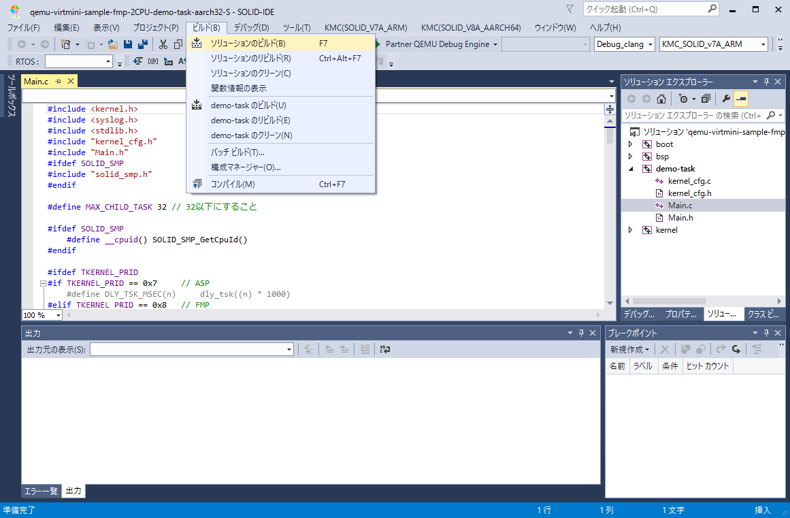This screenshot has width=790, height=518.
Task: Toggle Preview Selected Items in Solution Explorer
Action: [x=741, y=99]
